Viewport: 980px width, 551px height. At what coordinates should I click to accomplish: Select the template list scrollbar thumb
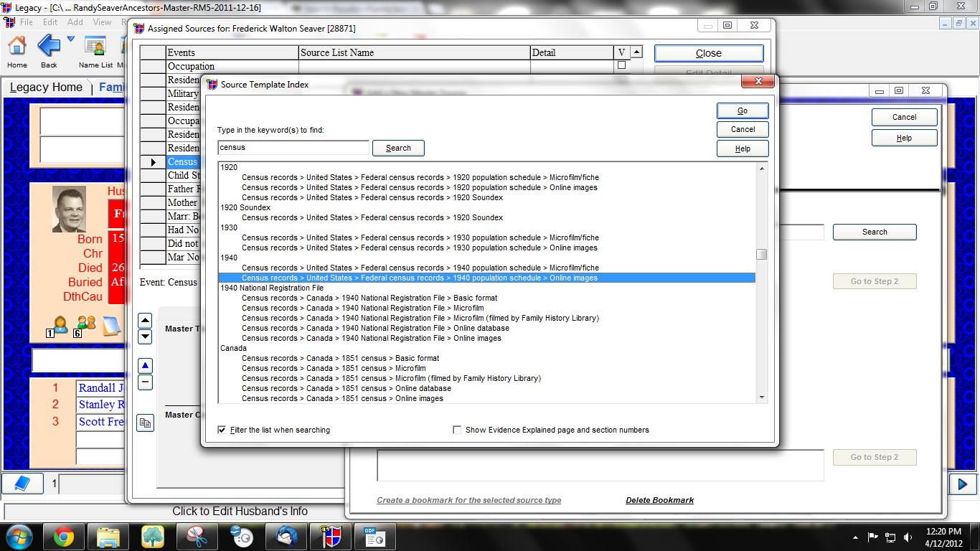click(761, 254)
